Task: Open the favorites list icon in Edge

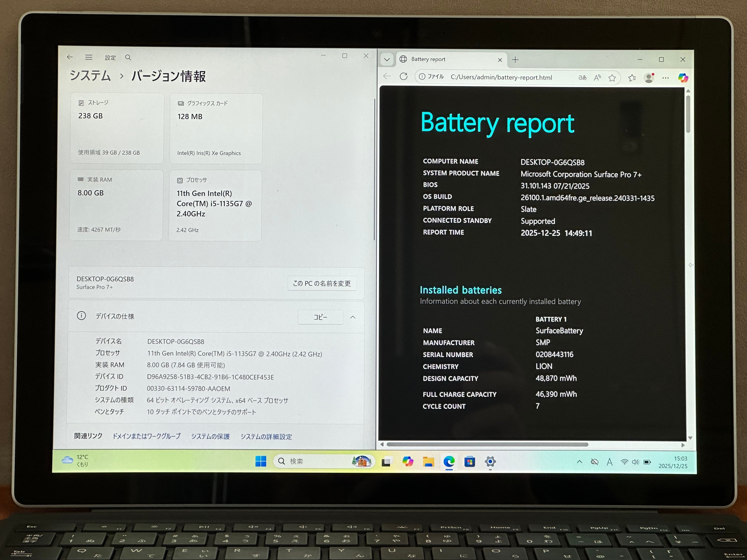Action: coord(632,78)
